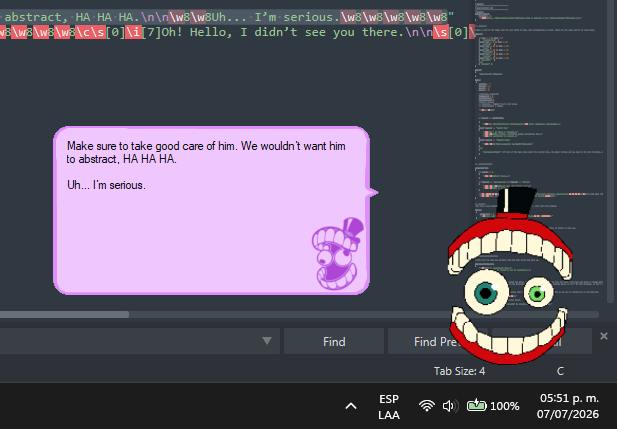Click the battery 100% tray icon
The image size is (617, 429).
493,406
